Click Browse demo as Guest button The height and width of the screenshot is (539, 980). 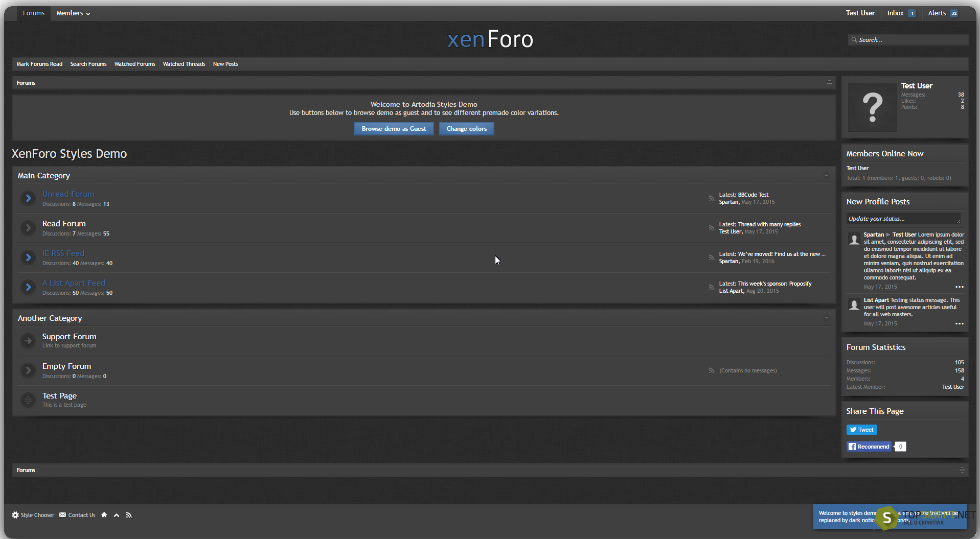coord(394,129)
